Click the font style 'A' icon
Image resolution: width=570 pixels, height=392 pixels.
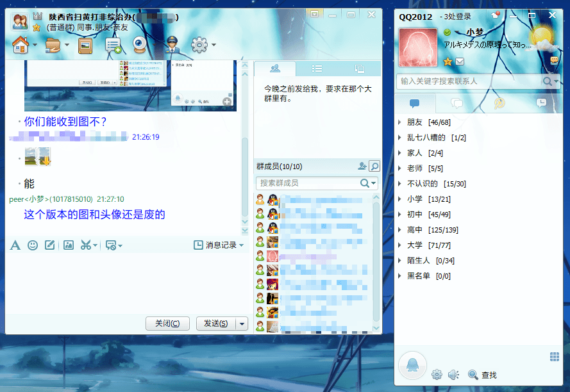pyautogui.click(x=15, y=245)
